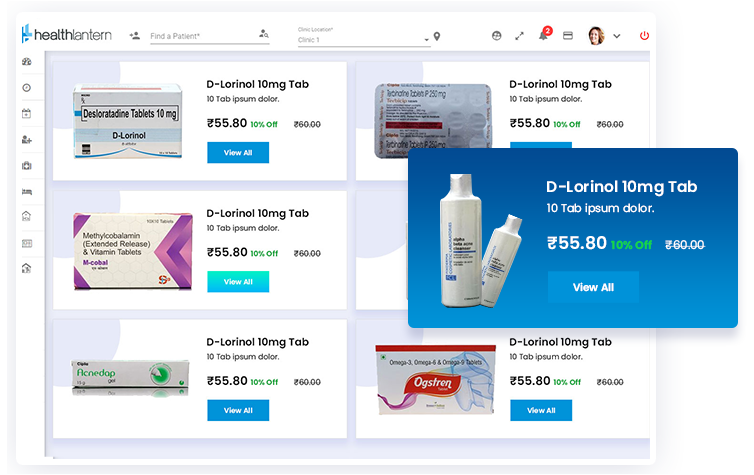Expand the user profile chevron menu

pos(617,36)
